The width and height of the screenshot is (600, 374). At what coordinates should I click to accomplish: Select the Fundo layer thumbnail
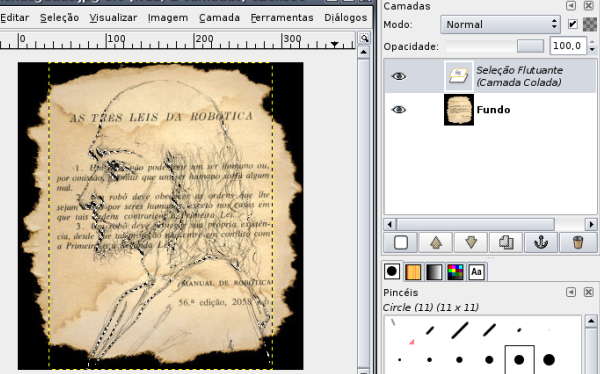click(459, 110)
